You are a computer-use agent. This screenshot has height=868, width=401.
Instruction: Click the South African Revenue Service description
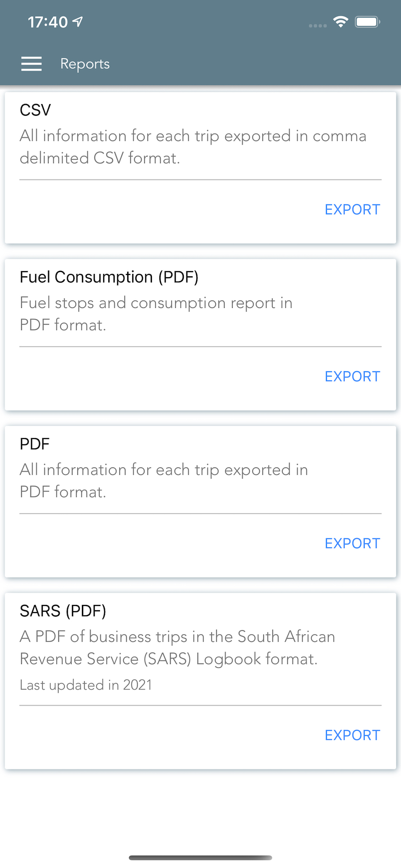tap(177, 647)
